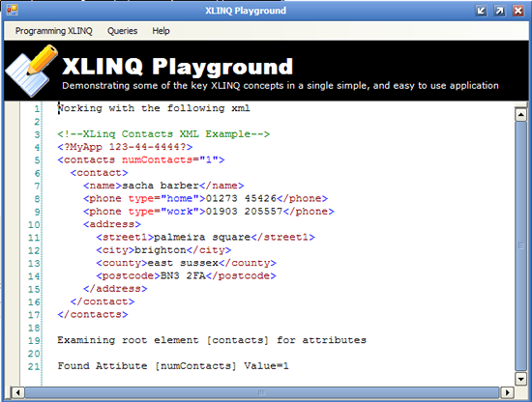Screen dimensions: 532x402
Task: Click the Found Attibute result line
Action: (173, 366)
